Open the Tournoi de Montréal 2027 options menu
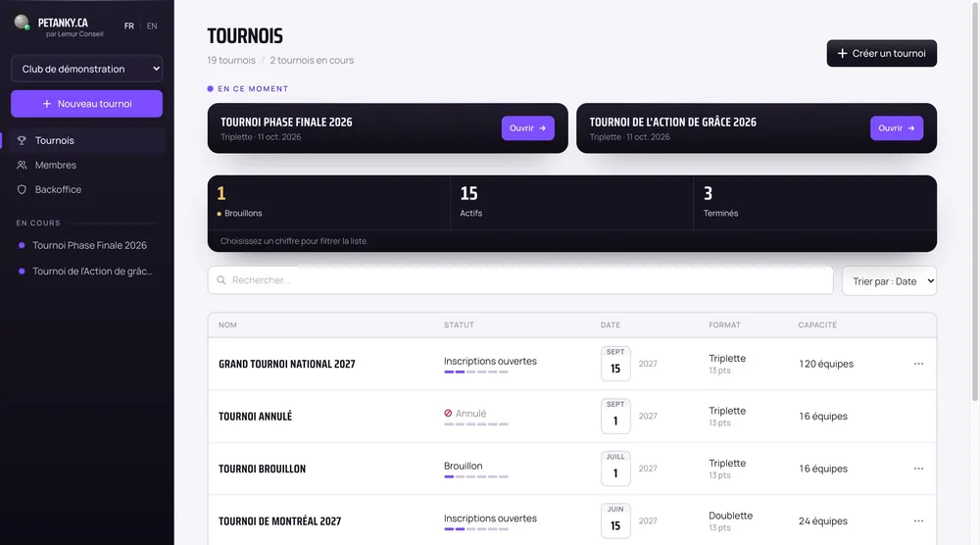This screenshot has width=980, height=545. click(x=918, y=521)
